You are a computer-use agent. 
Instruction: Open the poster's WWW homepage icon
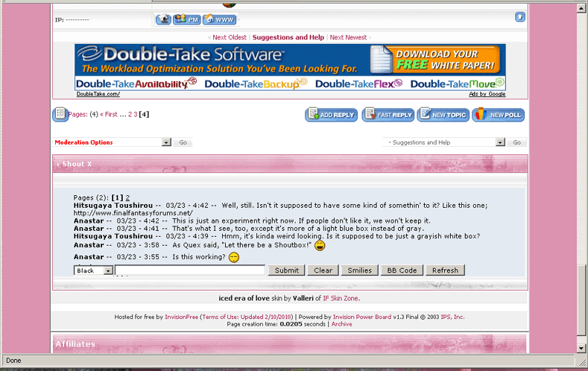click(x=219, y=19)
